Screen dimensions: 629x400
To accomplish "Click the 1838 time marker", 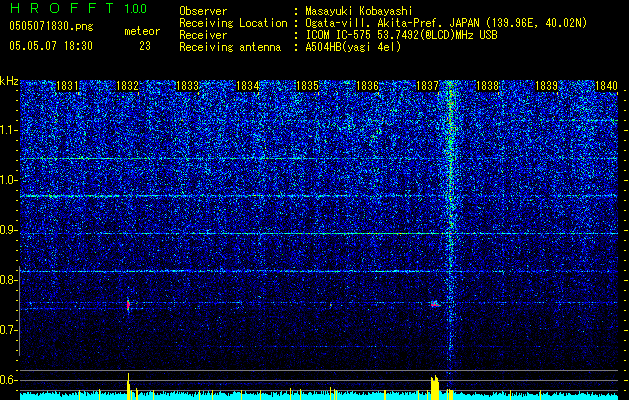I will click(x=487, y=86).
